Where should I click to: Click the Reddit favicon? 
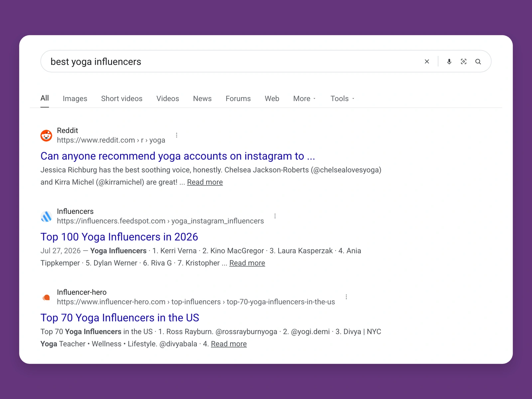46,135
